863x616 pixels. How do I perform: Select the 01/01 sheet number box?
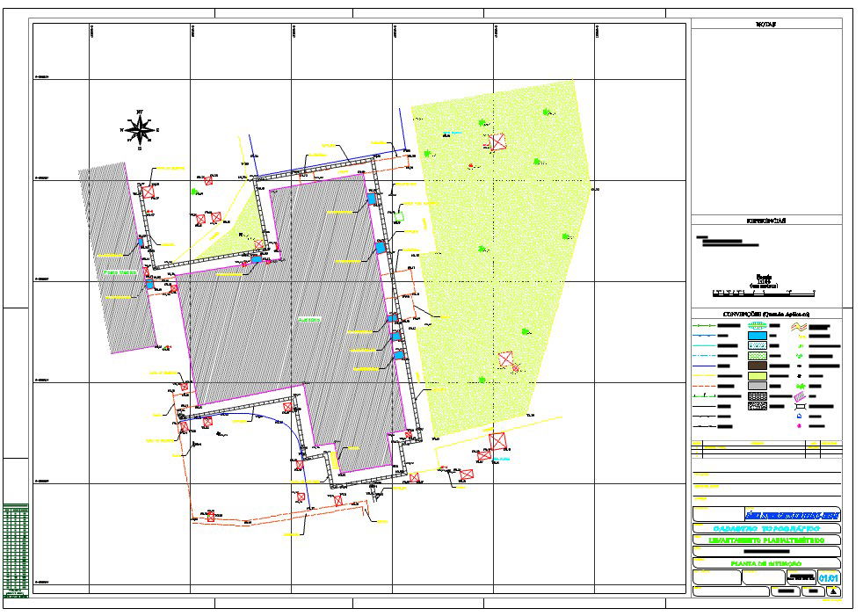point(829,577)
